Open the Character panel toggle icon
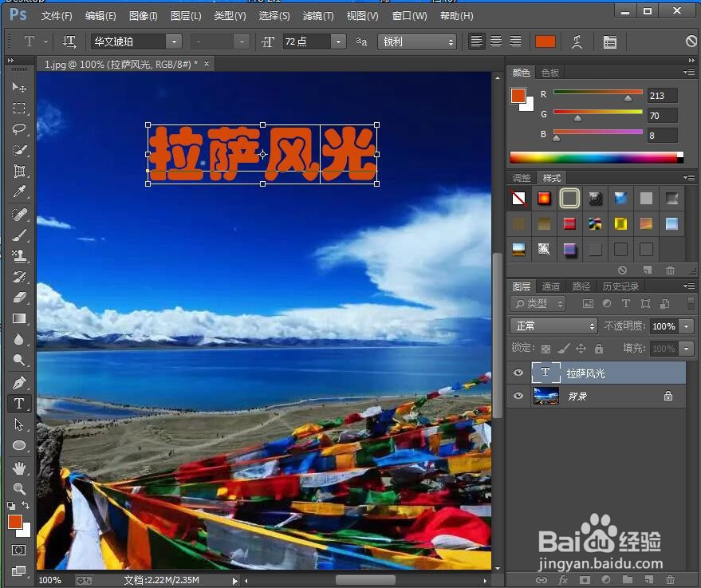Viewport: 701px width, 588px height. coord(609,41)
